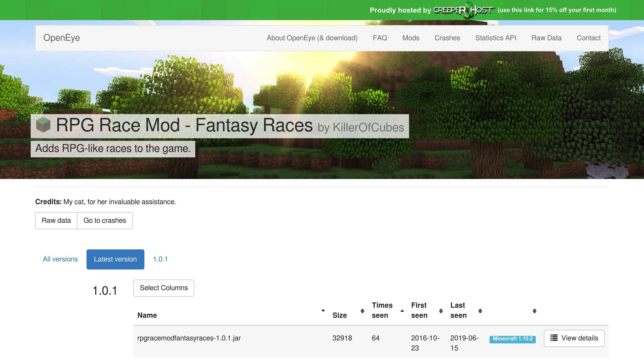Expand the Last seen sort options
The width and height of the screenshot is (644, 362).
[480, 310]
